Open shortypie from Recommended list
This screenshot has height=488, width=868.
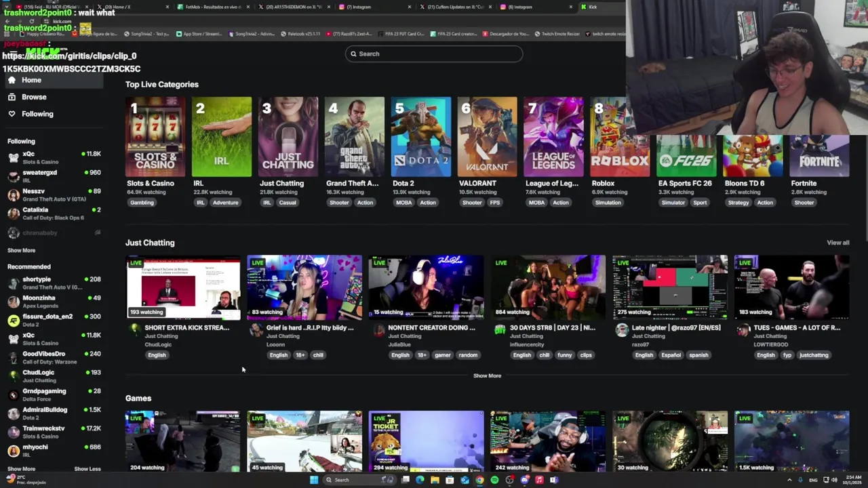[x=53, y=283]
